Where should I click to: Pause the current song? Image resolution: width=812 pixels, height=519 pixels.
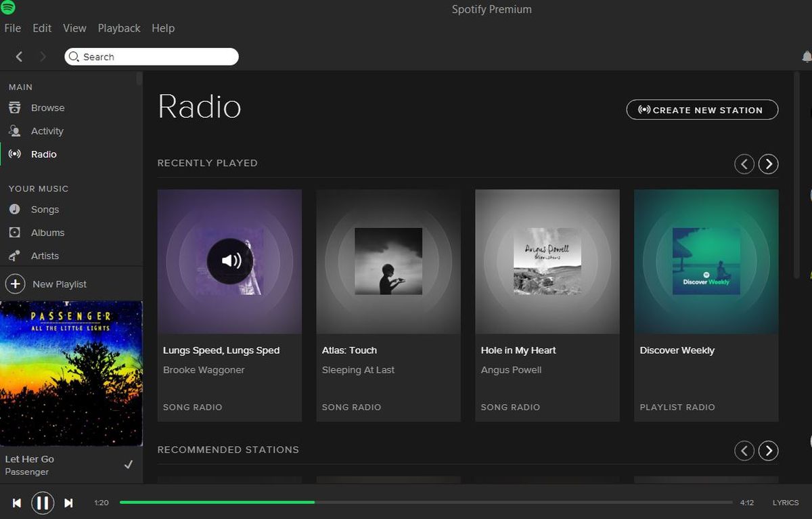pyautogui.click(x=43, y=503)
